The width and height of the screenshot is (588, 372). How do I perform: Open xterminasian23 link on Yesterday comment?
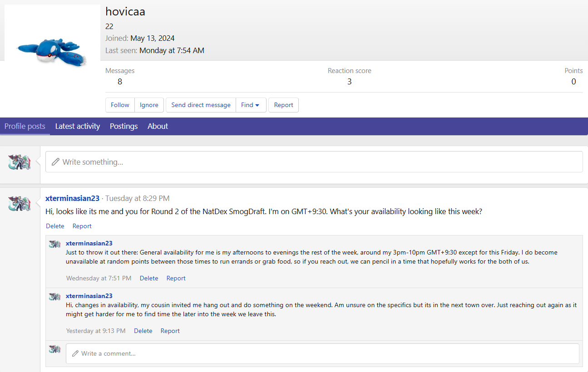click(89, 296)
